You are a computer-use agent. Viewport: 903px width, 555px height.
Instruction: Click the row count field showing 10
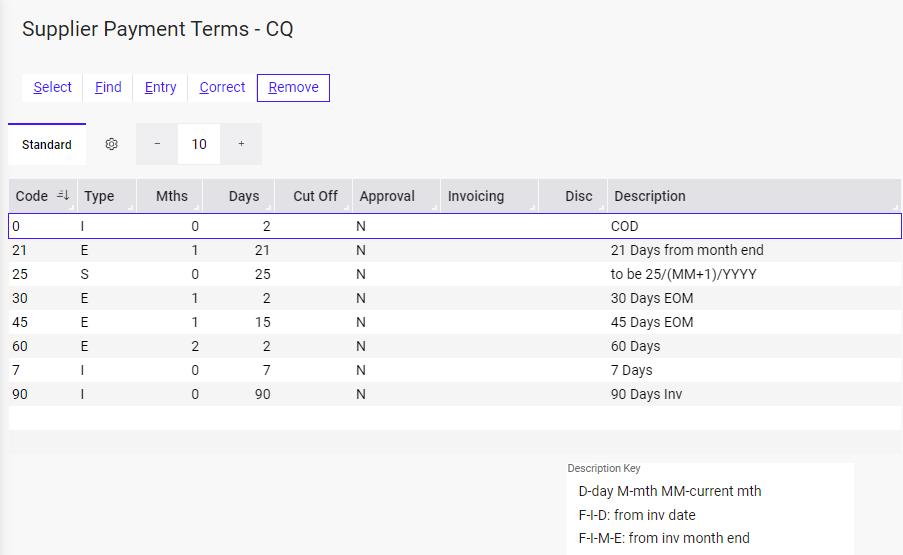tap(199, 144)
